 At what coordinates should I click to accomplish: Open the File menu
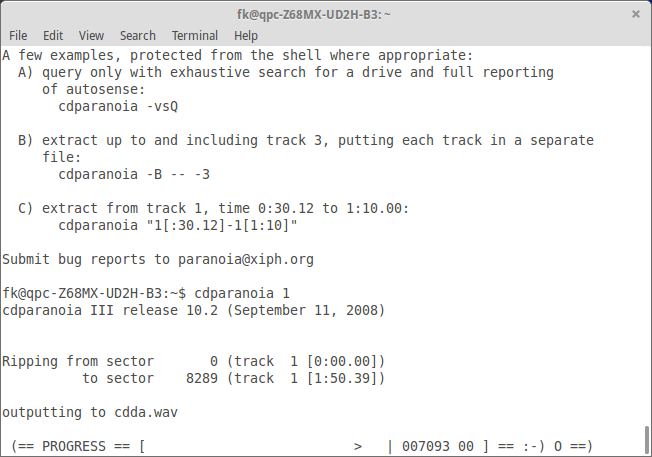(x=18, y=36)
